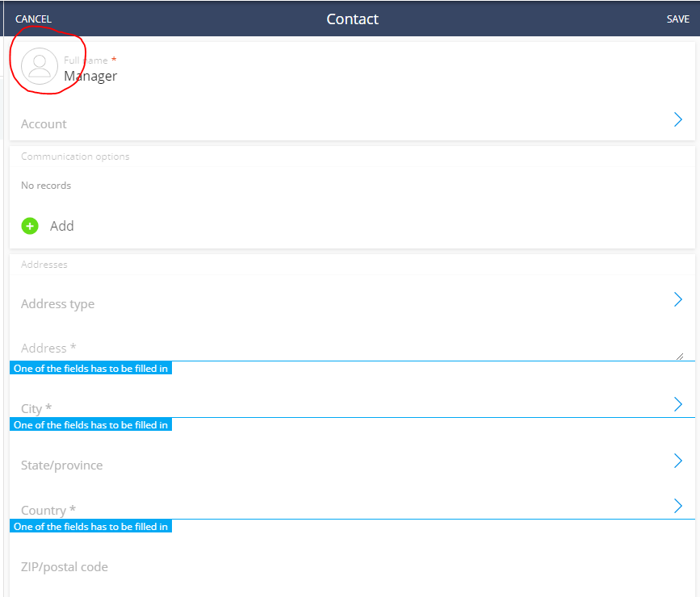
Task: Select the Account field row
Action: [x=352, y=120]
